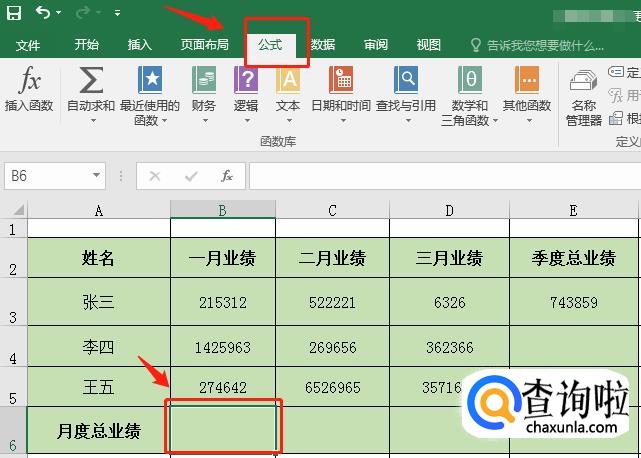
Task: Open the Logical (逻辑) functions icon
Action: 245,81
